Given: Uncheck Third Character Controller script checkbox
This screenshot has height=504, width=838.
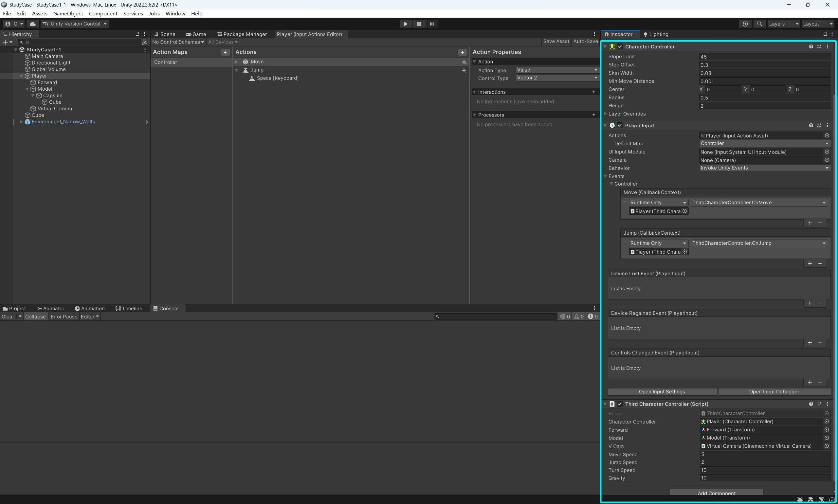Looking at the screenshot, I should point(620,404).
